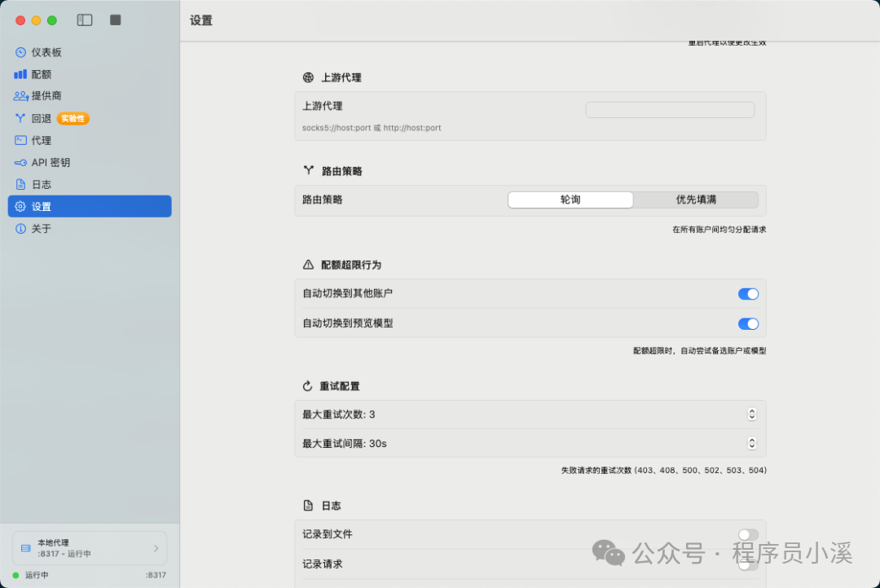Click the 配额 bar chart icon
880x588 pixels.
point(20,74)
